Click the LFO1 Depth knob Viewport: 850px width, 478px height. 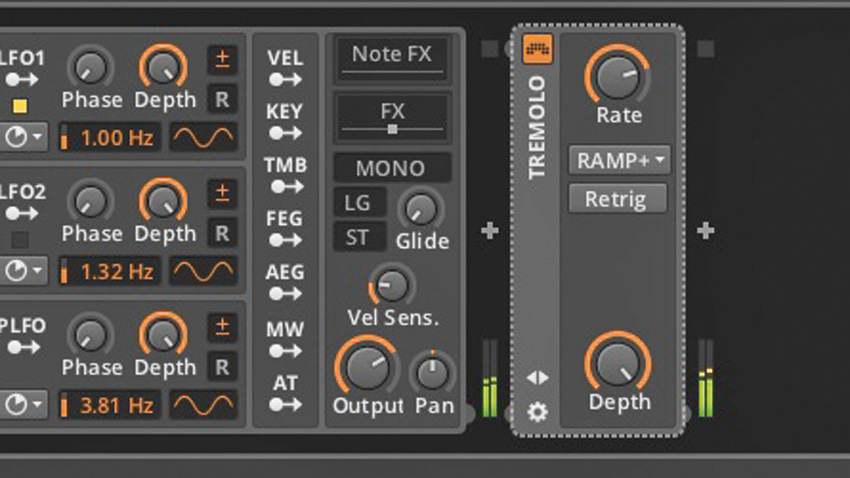(163, 68)
